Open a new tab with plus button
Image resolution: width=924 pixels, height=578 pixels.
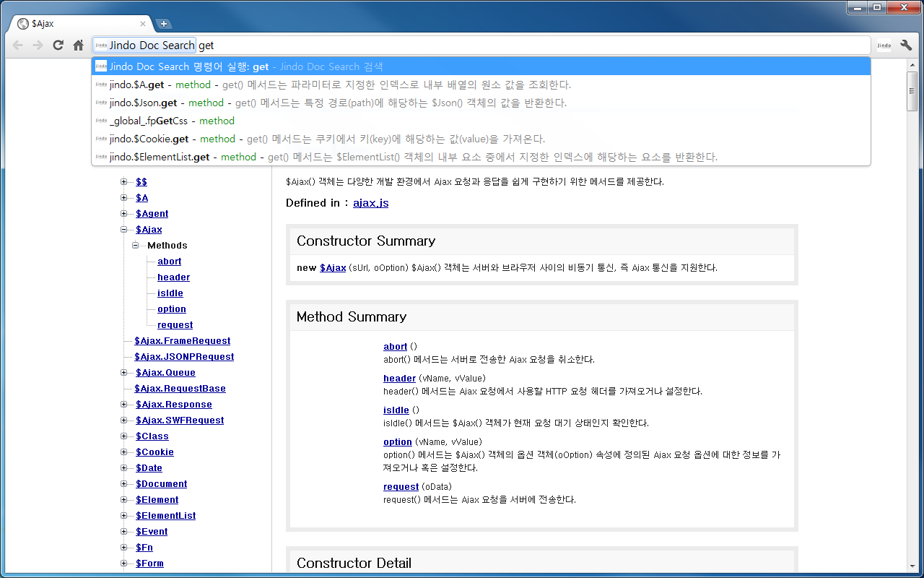(163, 24)
